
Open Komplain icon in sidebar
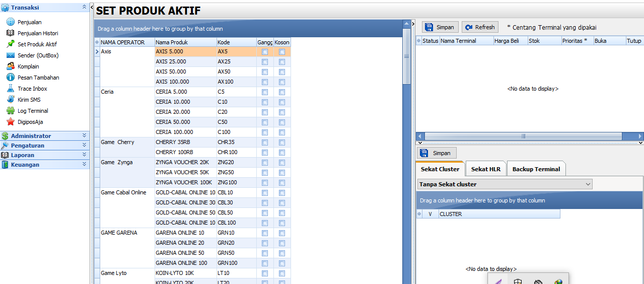[10, 66]
